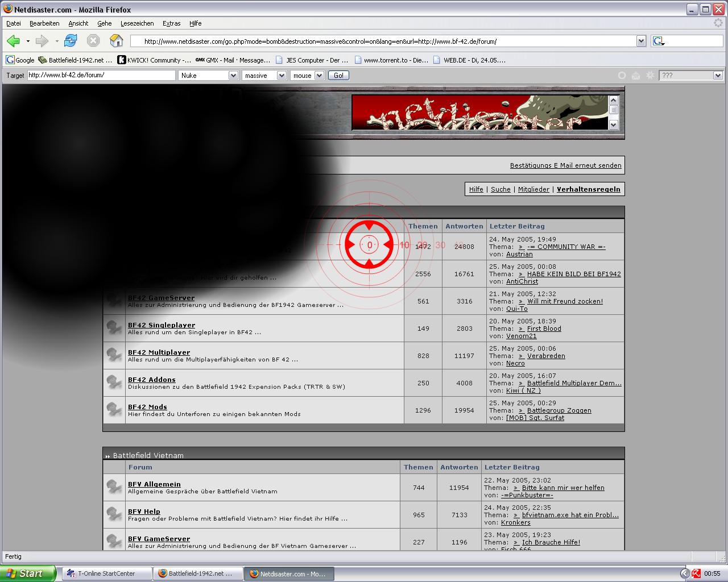Open the BF42 GameServer forum
This screenshot has height=582, width=728.
pyautogui.click(x=161, y=298)
